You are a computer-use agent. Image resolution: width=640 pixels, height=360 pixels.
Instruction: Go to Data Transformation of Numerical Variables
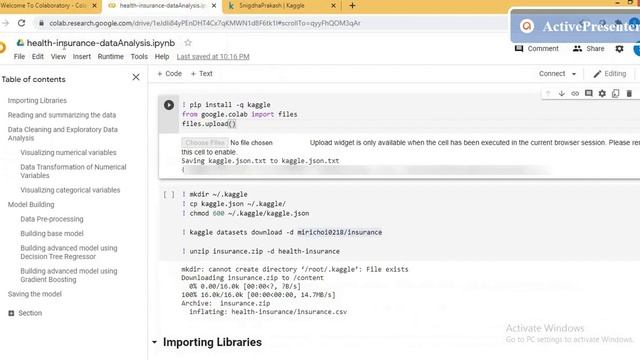pos(73,171)
